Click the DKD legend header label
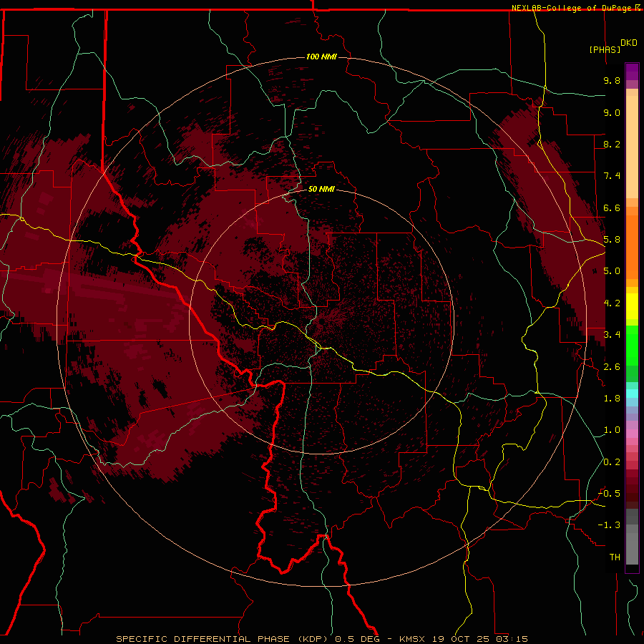This screenshot has height=644, width=644. [x=629, y=42]
